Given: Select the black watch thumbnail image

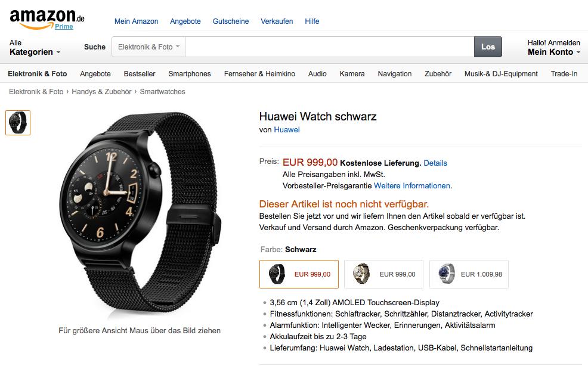Looking at the screenshot, I should (18, 123).
